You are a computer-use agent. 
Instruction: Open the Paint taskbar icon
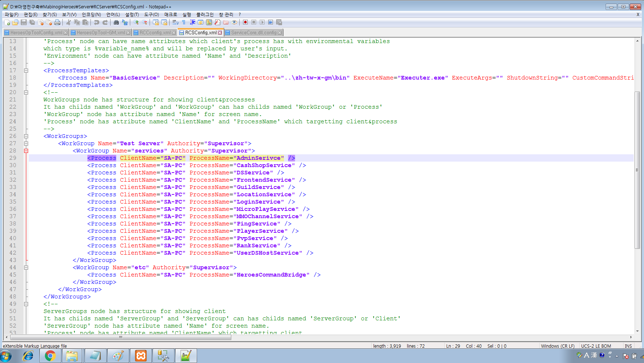[x=118, y=356]
